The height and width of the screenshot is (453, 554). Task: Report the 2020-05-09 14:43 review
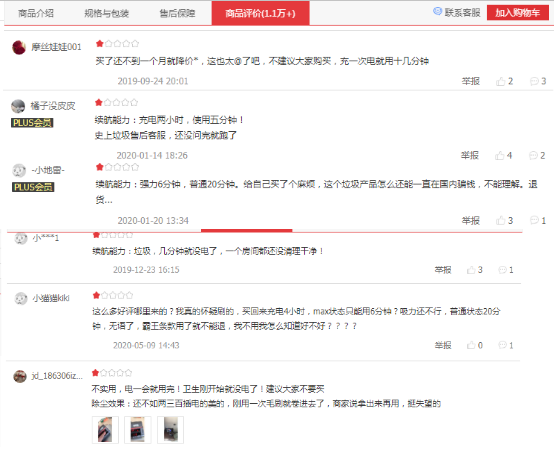click(443, 345)
